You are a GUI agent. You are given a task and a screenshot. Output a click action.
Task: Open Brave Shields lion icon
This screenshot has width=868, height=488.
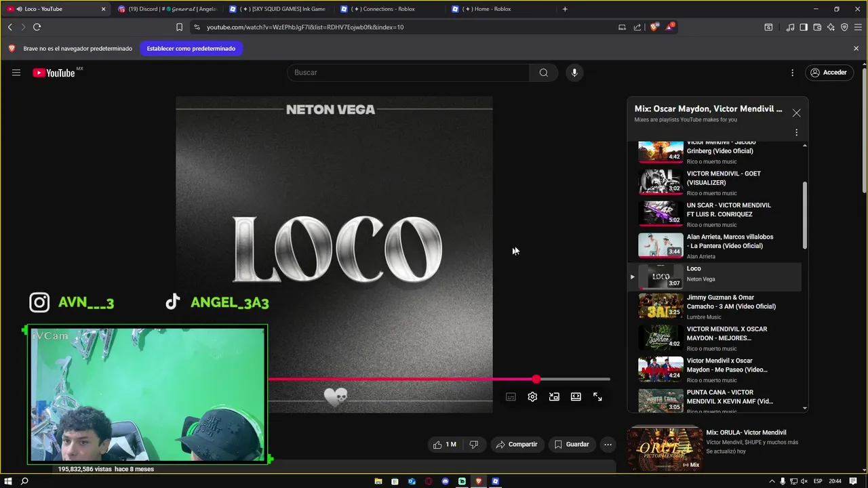tap(654, 27)
